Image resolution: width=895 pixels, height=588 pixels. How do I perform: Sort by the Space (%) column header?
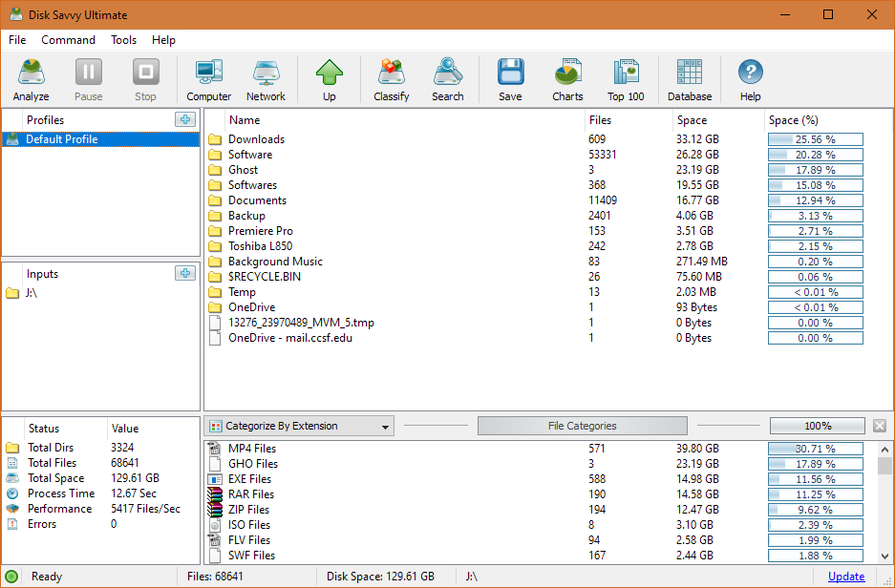(827, 119)
